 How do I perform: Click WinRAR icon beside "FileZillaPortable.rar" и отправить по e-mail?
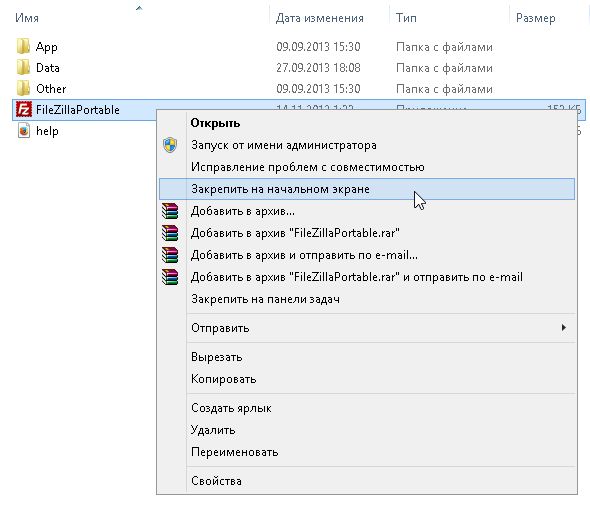coord(170,277)
